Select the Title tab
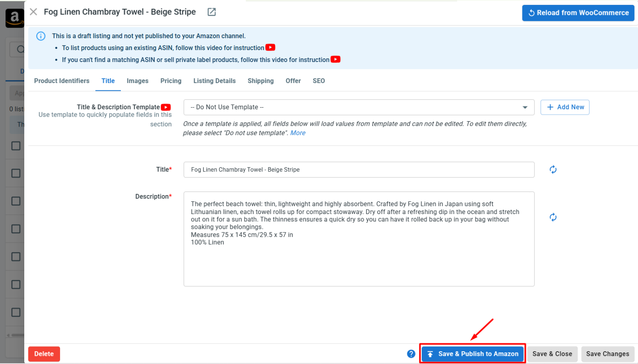The image size is (638, 364). click(x=108, y=81)
